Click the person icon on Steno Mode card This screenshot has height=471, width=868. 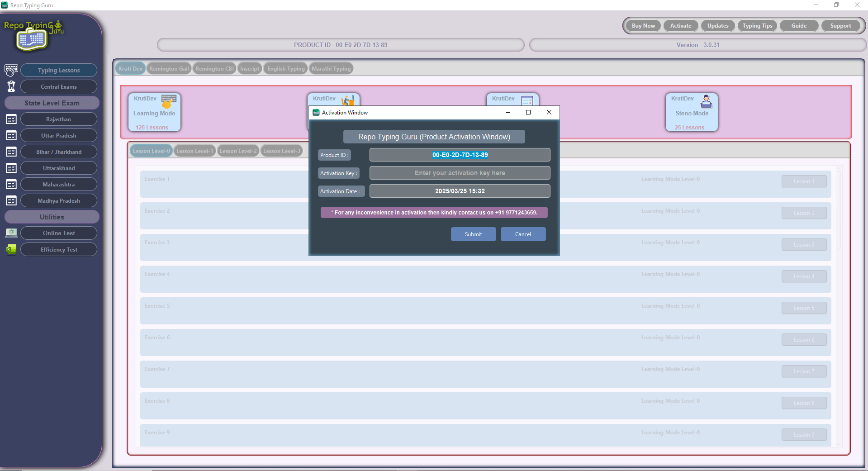(707, 101)
